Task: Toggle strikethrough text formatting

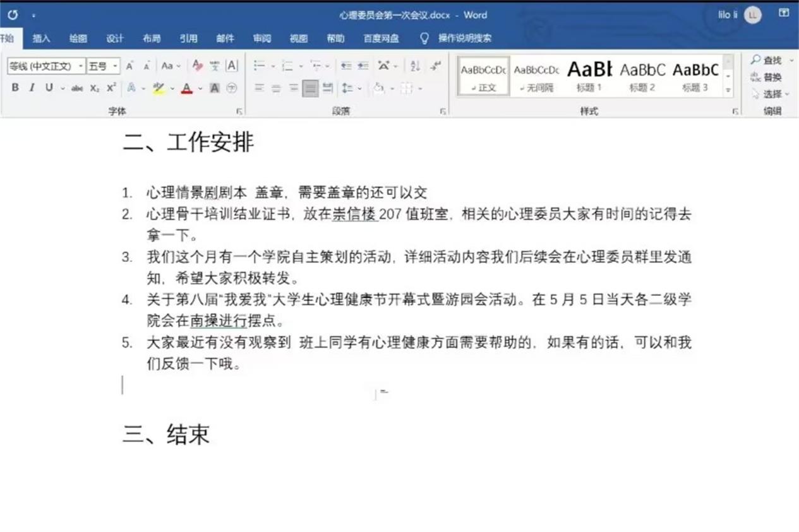Action: coord(77,88)
